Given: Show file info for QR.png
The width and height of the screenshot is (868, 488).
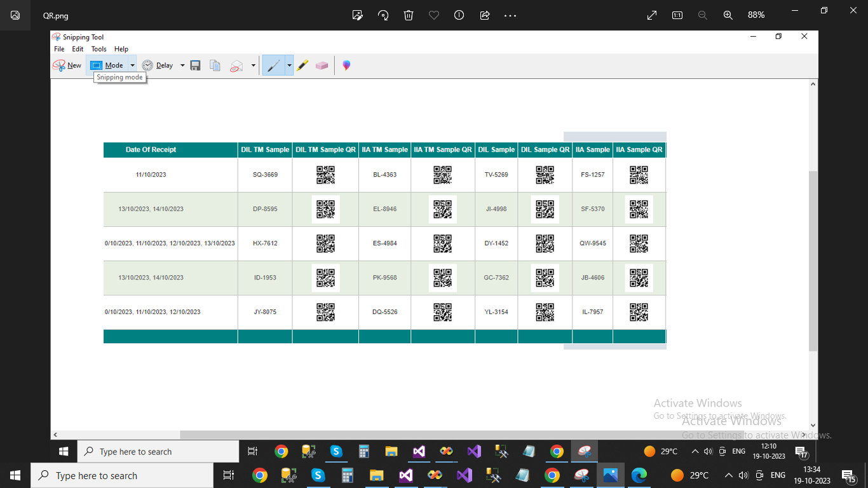Looking at the screenshot, I should tap(459, 15).
